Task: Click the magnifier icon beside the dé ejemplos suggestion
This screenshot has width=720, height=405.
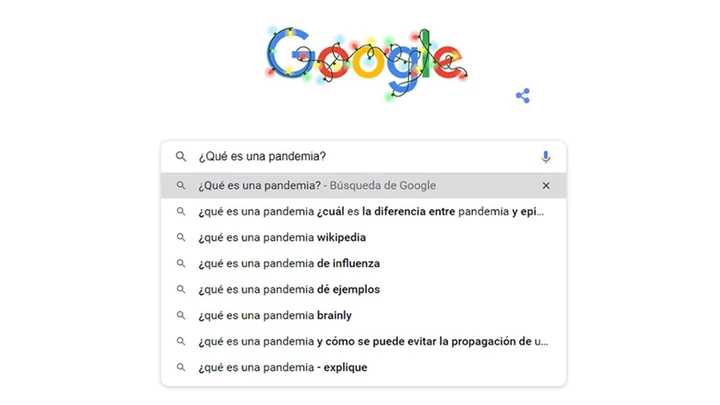Action: tap(181, 290)
